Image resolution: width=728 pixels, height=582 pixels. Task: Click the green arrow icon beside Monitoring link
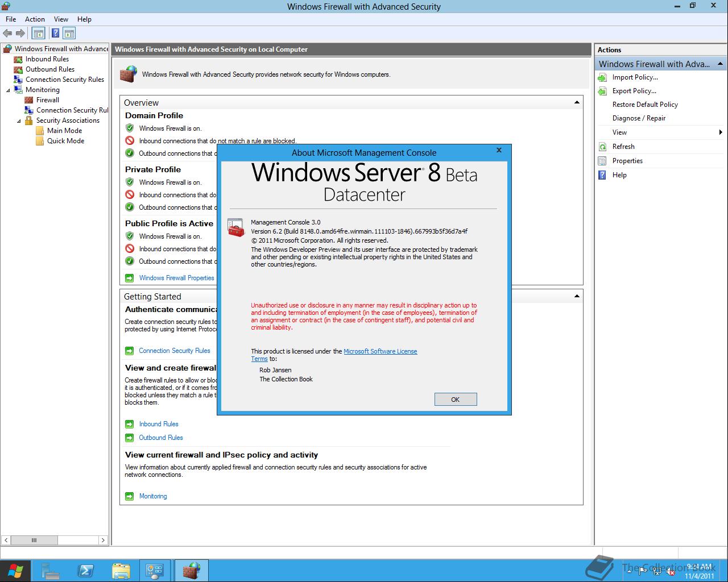point(129,496)
